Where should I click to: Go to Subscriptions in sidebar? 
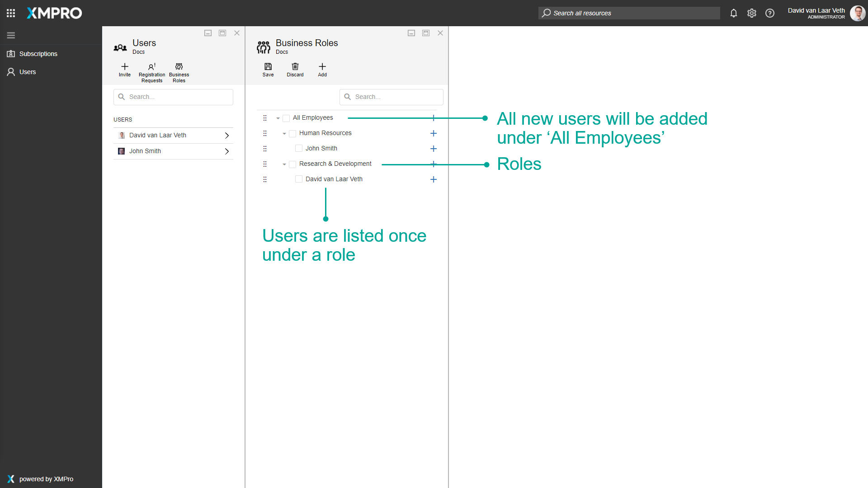click(38, 54)
